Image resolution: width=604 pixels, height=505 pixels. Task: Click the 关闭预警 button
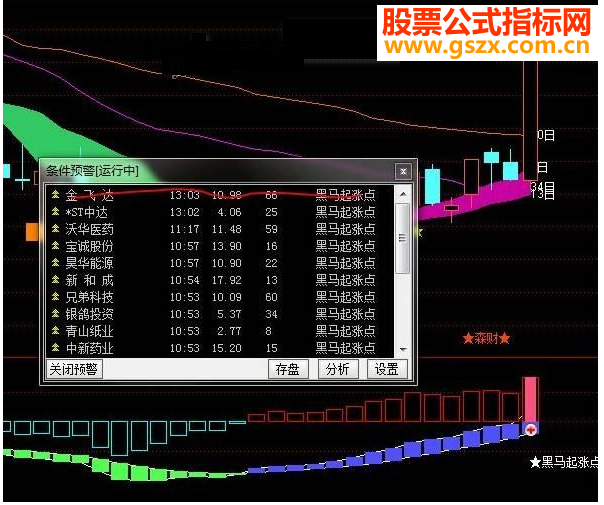pos(74,370)
